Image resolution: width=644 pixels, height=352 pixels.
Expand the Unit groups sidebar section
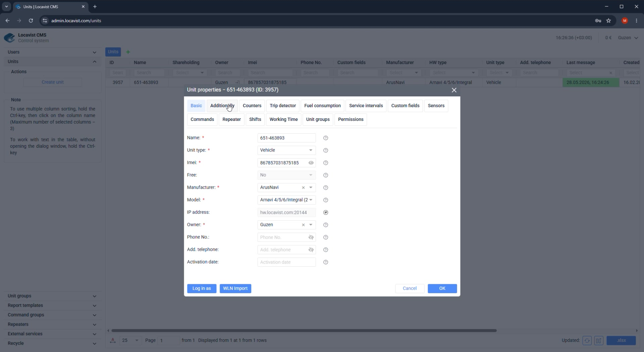pos(52,296)
